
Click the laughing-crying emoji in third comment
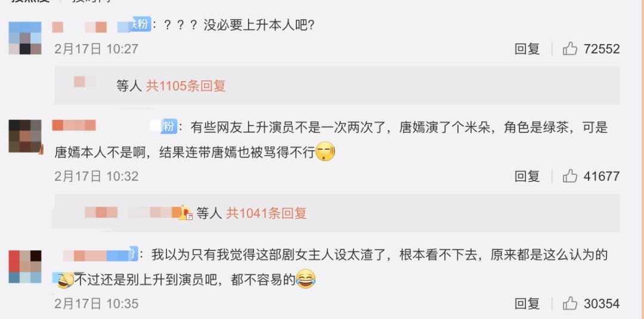coord(305,279)
